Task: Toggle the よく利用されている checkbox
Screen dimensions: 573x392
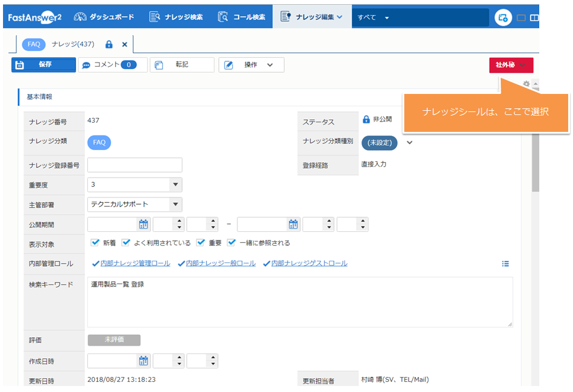Action: click(x=126, y=243)
